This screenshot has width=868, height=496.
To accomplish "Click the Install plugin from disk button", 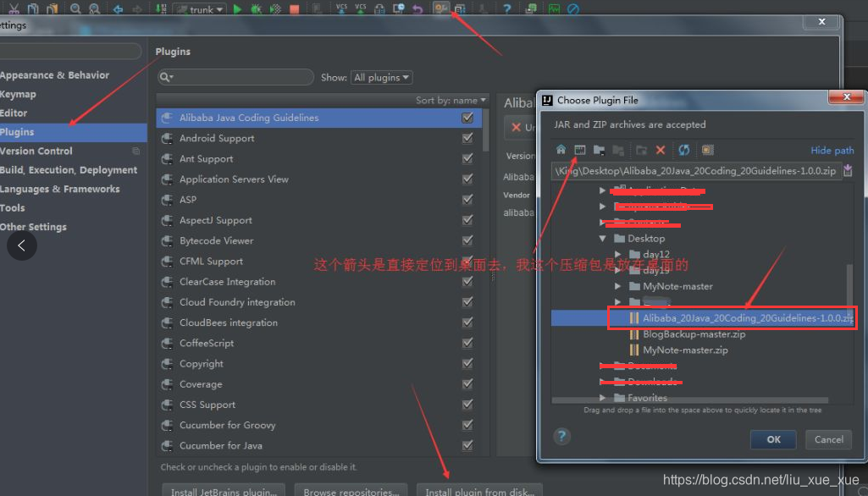I will pos(479,490).
